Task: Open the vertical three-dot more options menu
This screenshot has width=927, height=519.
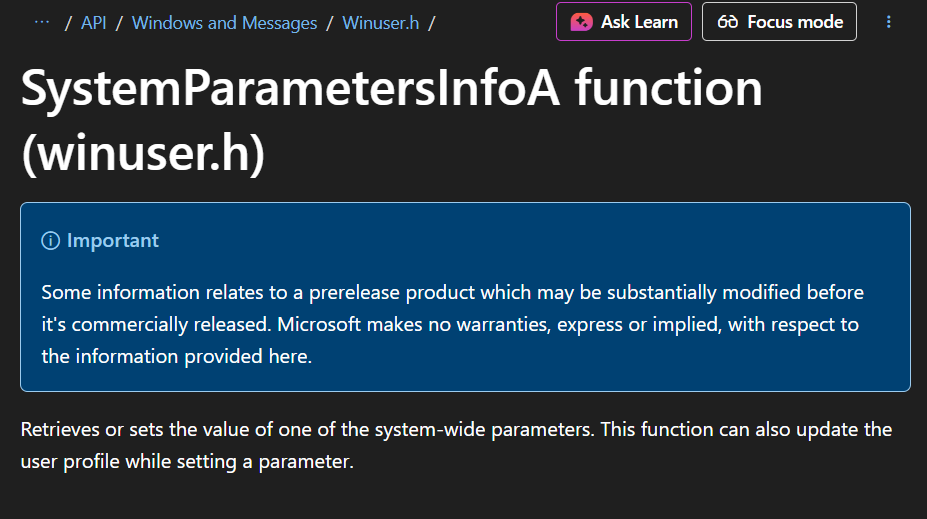Action: click(x=889, y=22)
